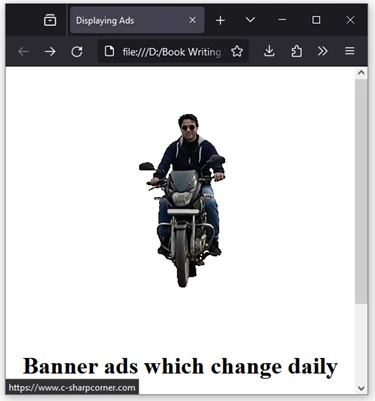Image resolution: width=375 pixels, height=401 pixels.
Task: Click the motorcycle rider banner ad image
Action: point(182,200)
